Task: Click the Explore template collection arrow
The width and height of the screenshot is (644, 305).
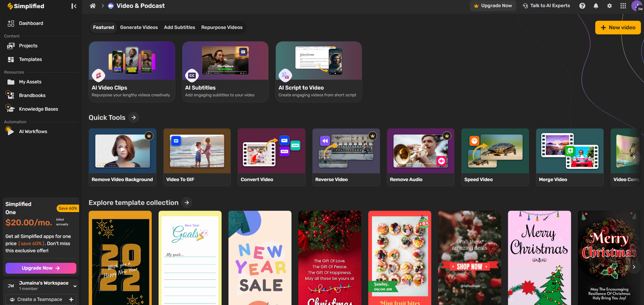Action: [x=187, y=202]
